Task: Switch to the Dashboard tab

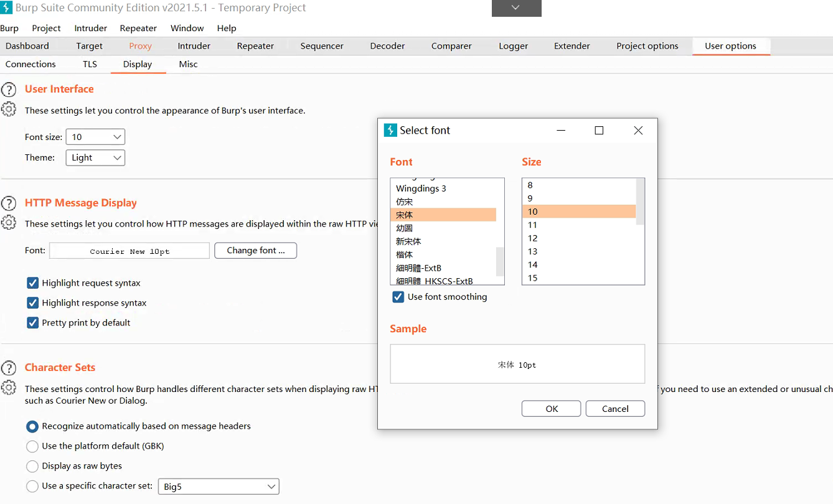Action: coord(27,46)
